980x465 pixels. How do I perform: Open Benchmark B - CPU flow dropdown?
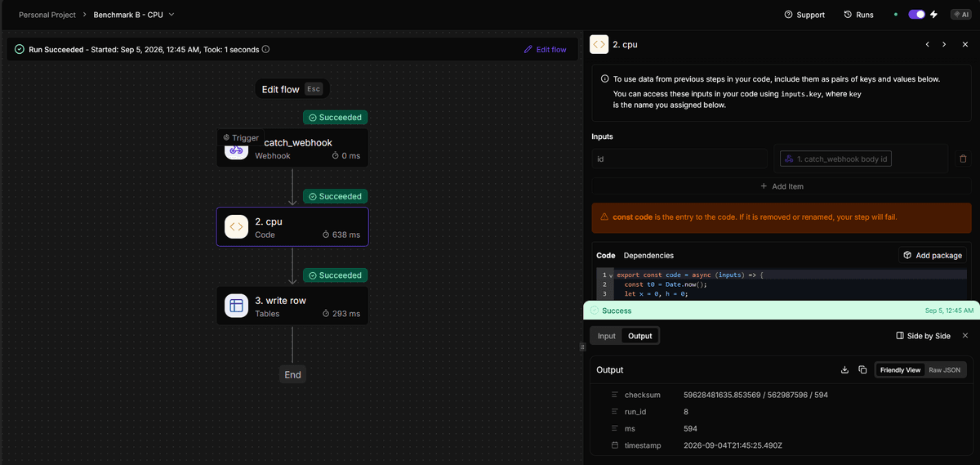(133, 15)
